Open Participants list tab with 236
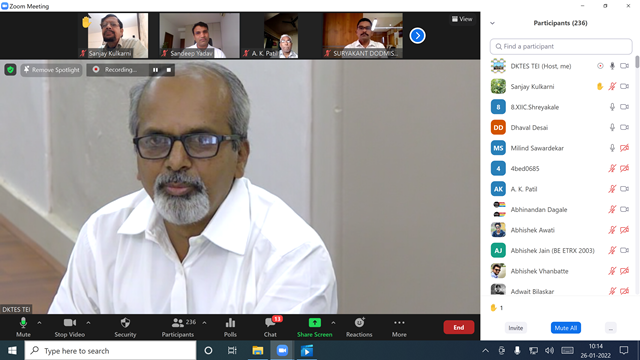Image resolution: width=640 pixels, height=360 pixels. point(178,327)
